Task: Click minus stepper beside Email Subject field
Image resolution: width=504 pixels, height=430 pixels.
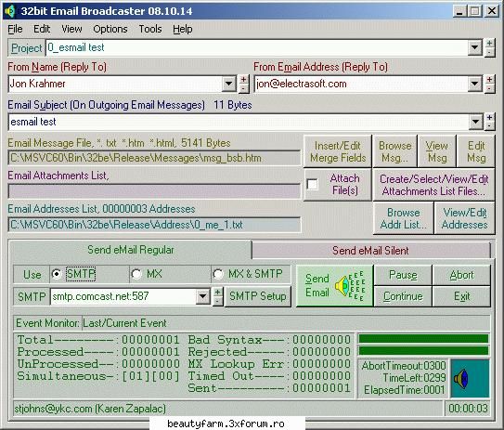Action: pos(489,126)
